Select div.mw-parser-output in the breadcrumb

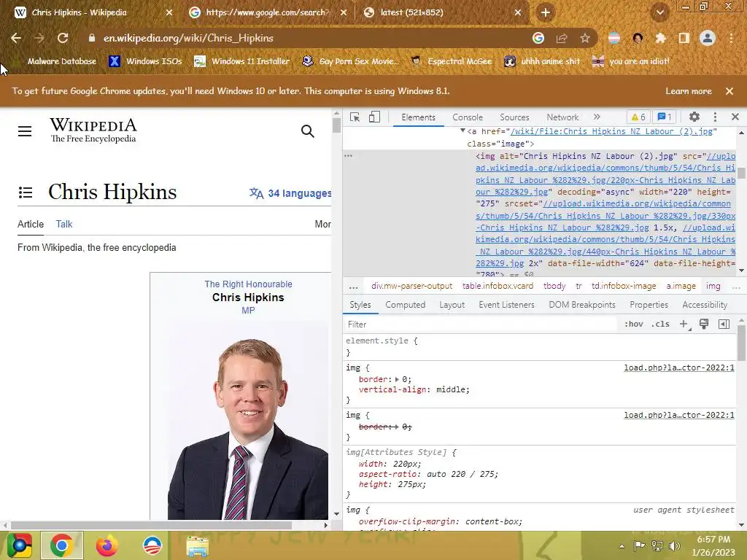(411, 286)
